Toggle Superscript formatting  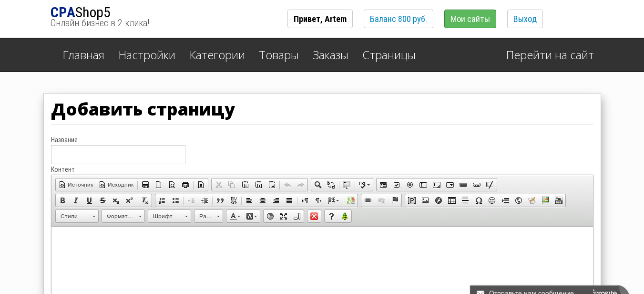pyautogui.click(x=129, y=200)
